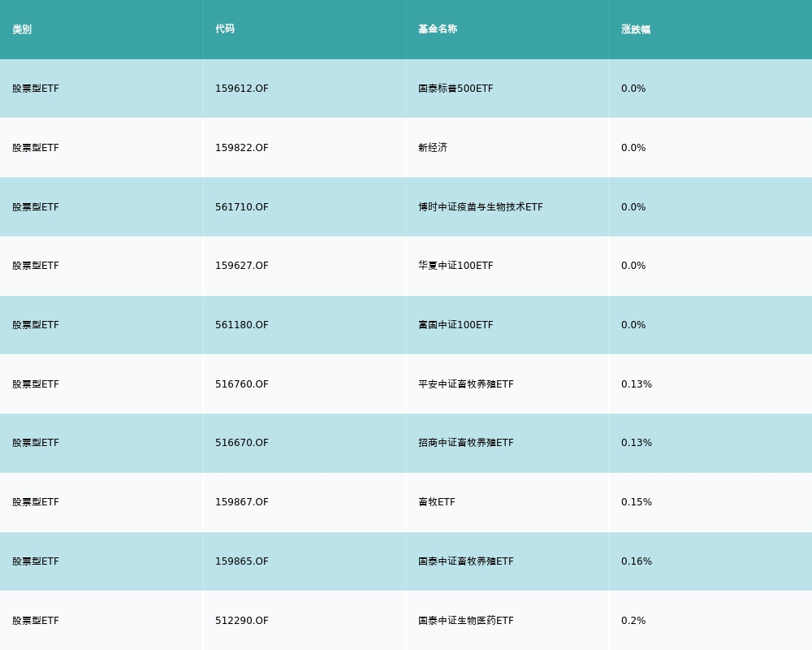Click 股票型ETF in the 159867.OF row

[36, 502]
